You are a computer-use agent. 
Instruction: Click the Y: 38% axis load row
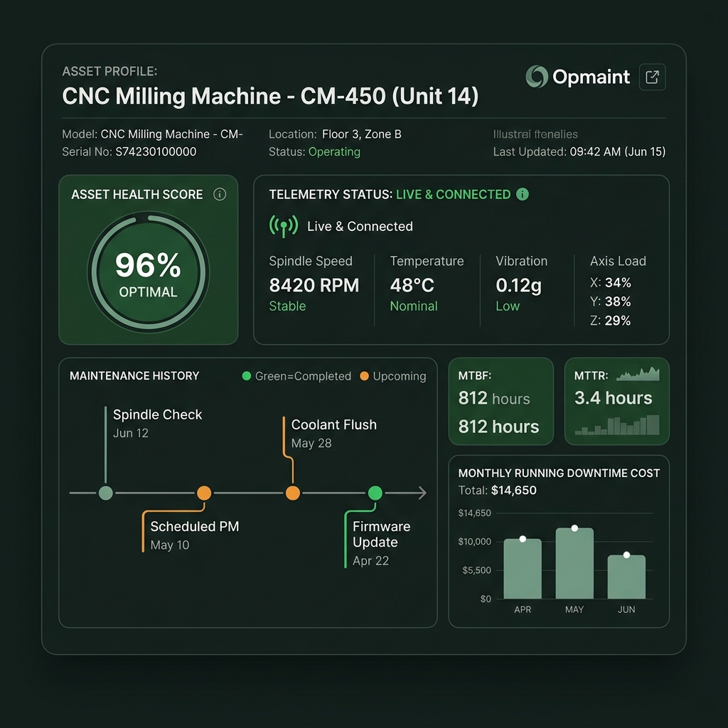pos(611,301)
